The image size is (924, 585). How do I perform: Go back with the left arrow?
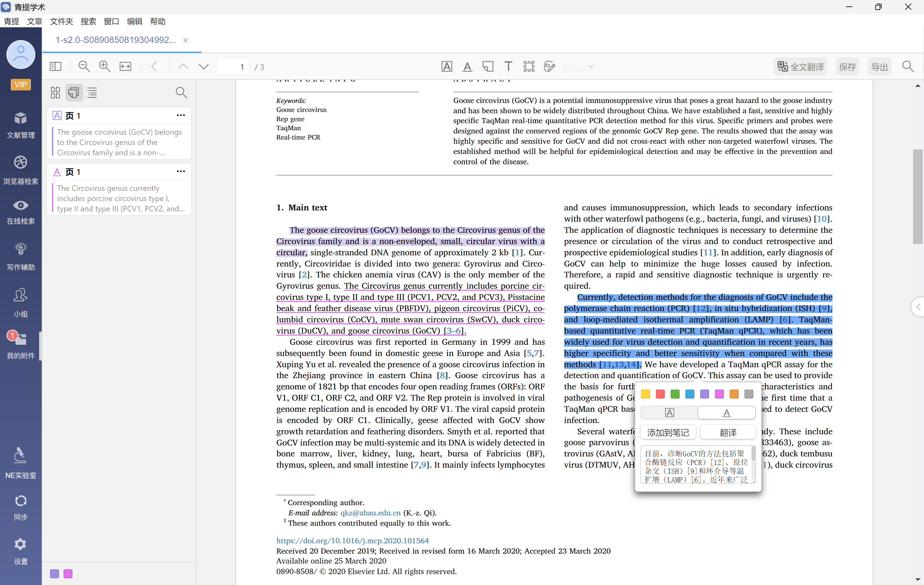pos(154,66)
